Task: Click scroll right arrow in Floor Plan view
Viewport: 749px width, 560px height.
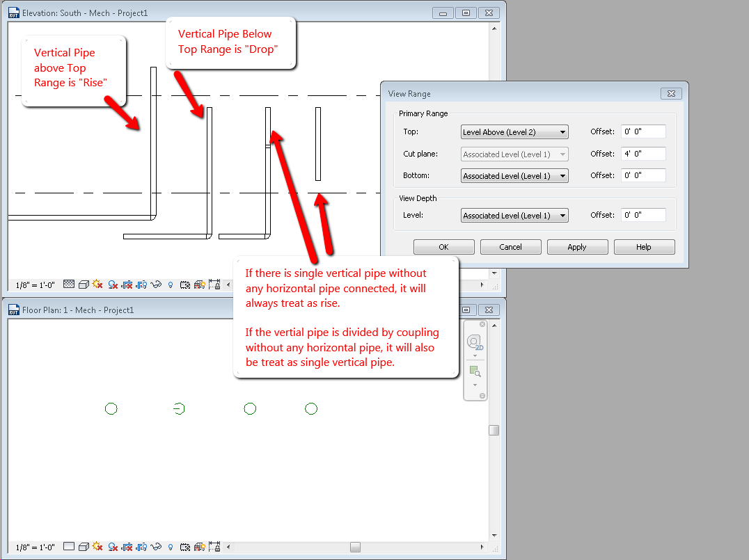Action: 482,547
